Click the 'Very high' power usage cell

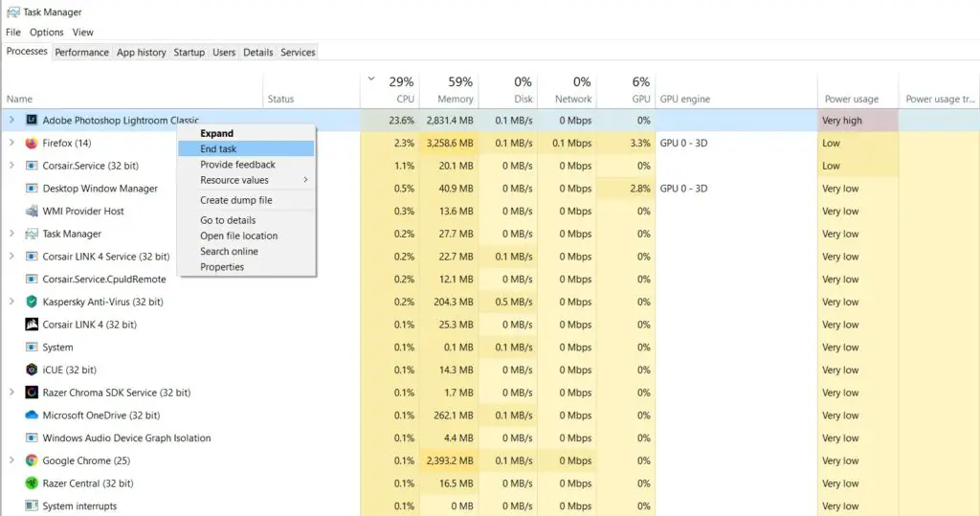(857, 120)
